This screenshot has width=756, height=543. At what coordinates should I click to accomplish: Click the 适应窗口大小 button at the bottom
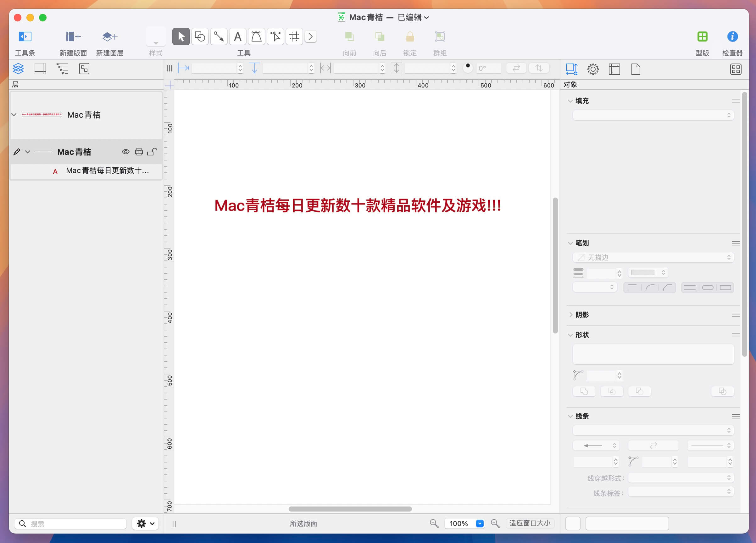click(x=530, y=524)
